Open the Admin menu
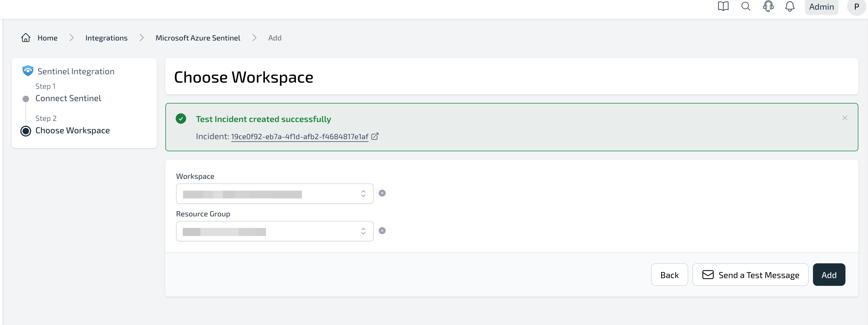This screenshot has width=868, height=325. (x=821, y=7)
